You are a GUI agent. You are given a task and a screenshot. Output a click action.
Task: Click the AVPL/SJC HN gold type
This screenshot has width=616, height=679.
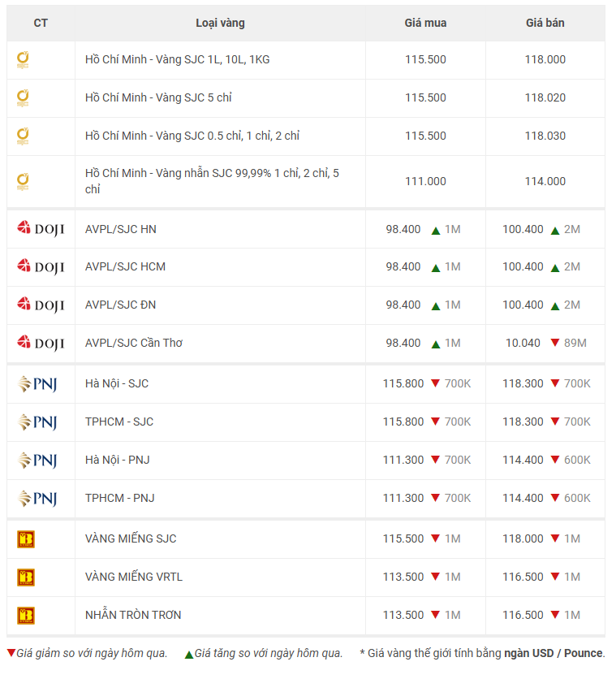pos(121,230)
